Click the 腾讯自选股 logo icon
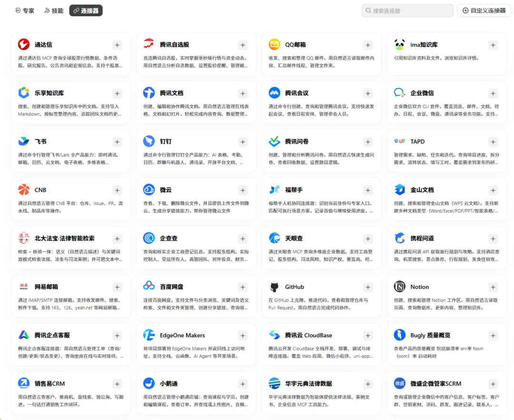 coord(149,44)
